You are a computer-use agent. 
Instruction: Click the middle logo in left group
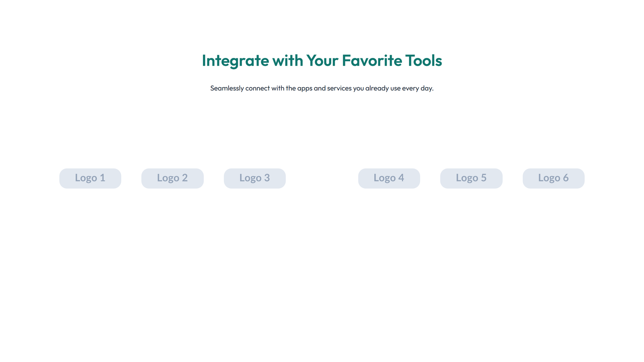pyautogui.click(x=172, y=178)
